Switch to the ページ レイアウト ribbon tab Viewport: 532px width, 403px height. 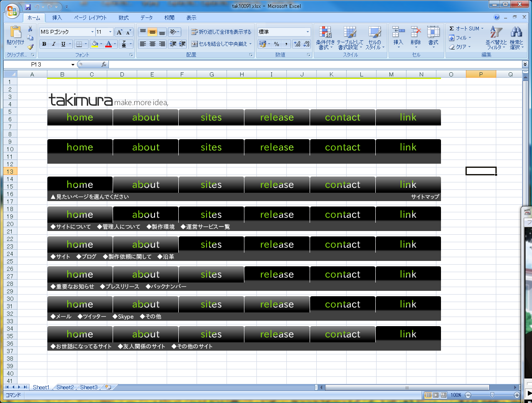[90, 18]
